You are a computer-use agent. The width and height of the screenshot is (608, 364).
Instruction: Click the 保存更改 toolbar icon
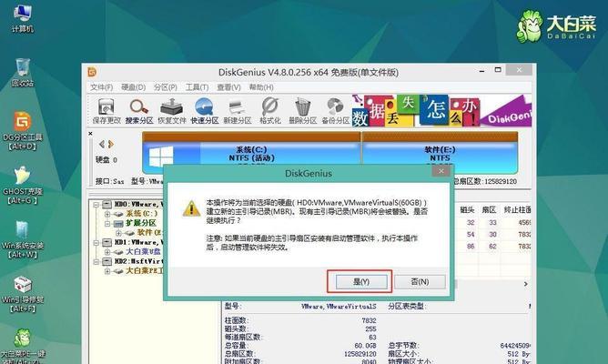pos(106,111)
